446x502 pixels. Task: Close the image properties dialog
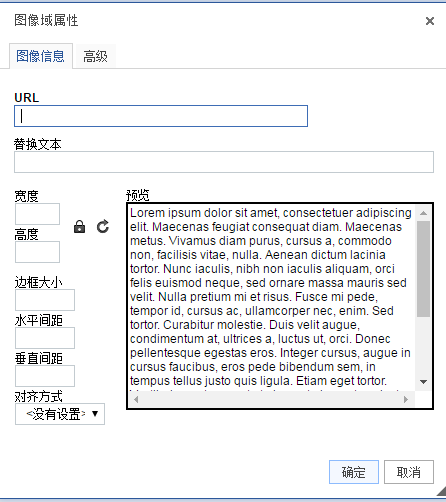[x=430, y=21]
